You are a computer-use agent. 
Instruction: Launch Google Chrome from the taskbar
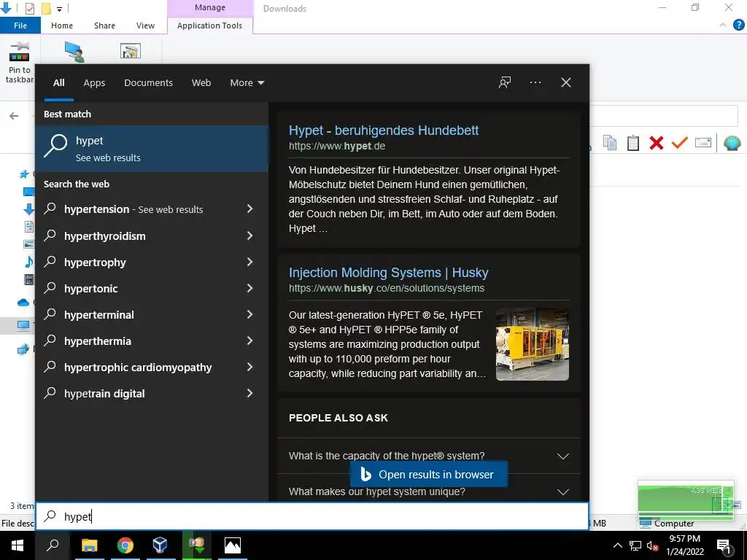[125, 545]
